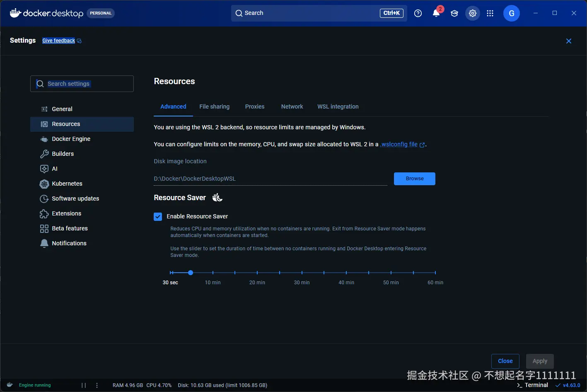Open the help question-mark icon
Viewport: 587px width, 392px height.
coord(418,13)
